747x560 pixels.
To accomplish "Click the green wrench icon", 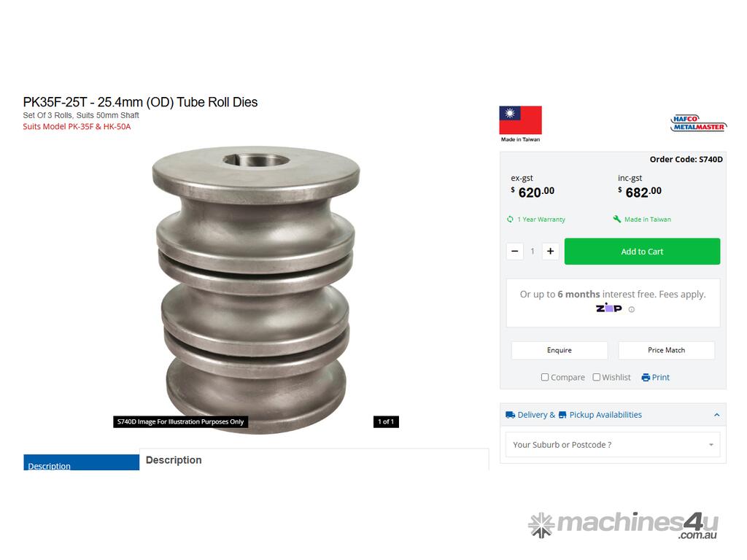I will pyautogui.click(x=617, y=219).
